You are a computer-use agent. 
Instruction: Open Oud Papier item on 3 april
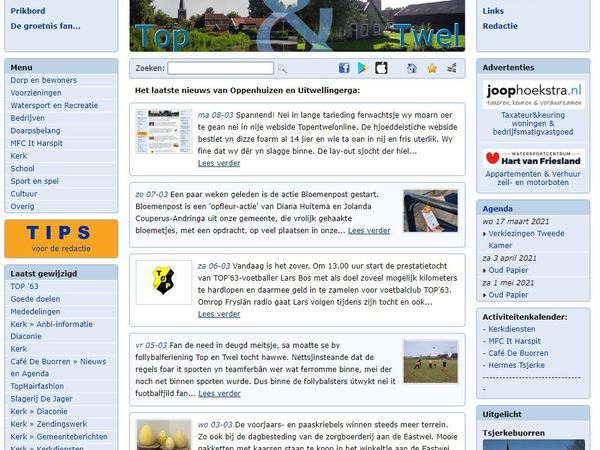(x=508, y=270)
